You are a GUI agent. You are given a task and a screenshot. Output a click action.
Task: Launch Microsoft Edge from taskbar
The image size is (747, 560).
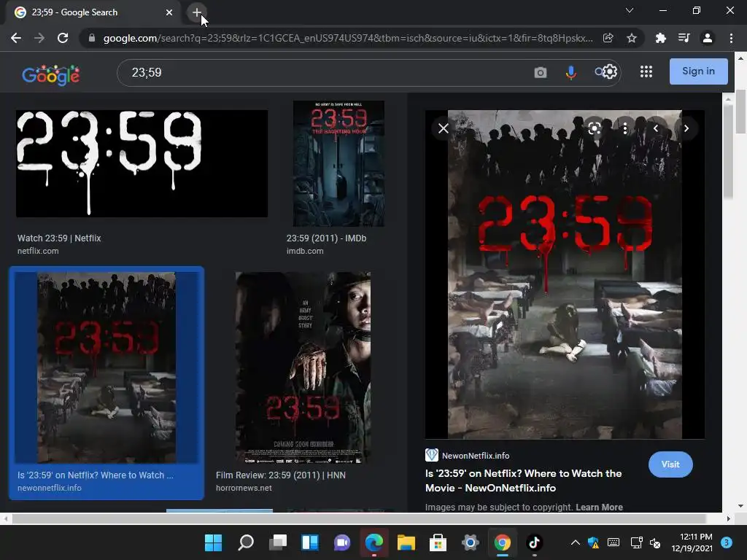pos(374,542)
